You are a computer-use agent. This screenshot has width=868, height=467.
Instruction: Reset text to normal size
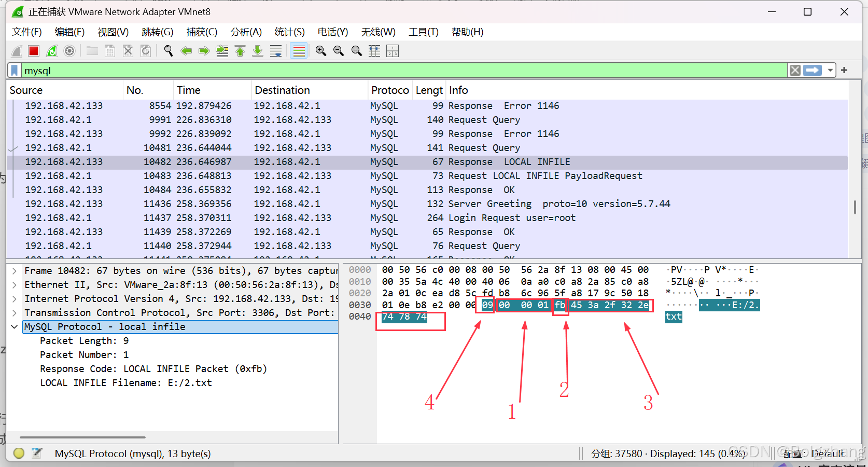click(x=357, y=51)
